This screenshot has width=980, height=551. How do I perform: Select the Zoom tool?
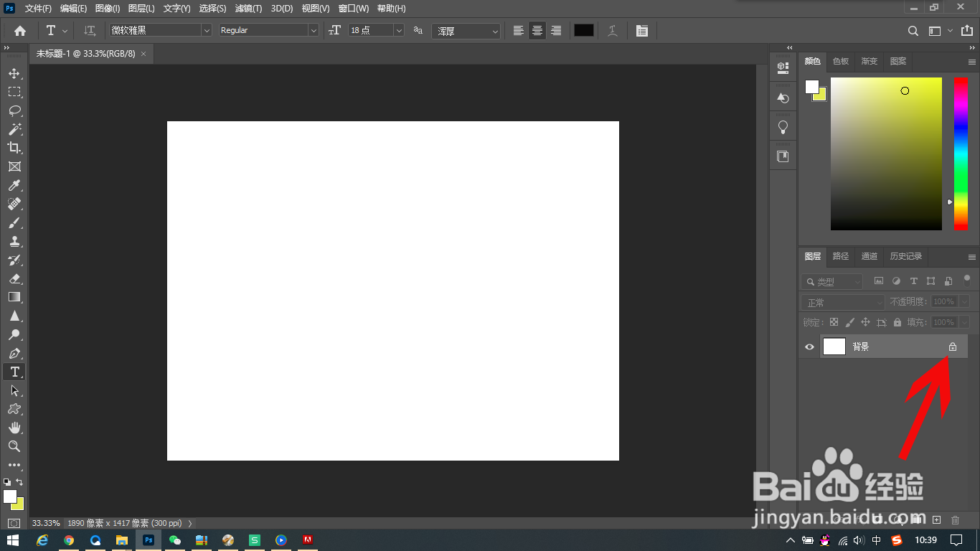[x=14, y=446]
